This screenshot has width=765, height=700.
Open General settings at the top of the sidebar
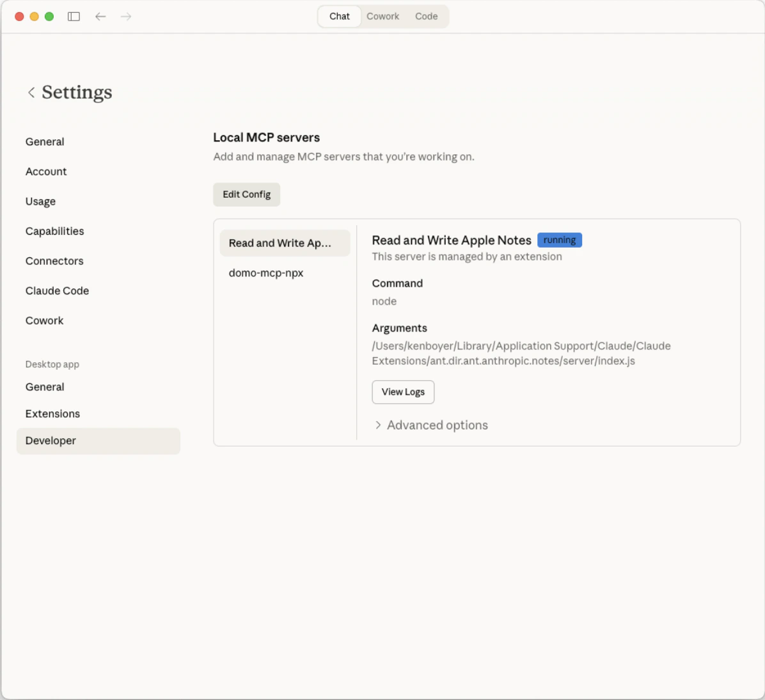coord(45,142)
